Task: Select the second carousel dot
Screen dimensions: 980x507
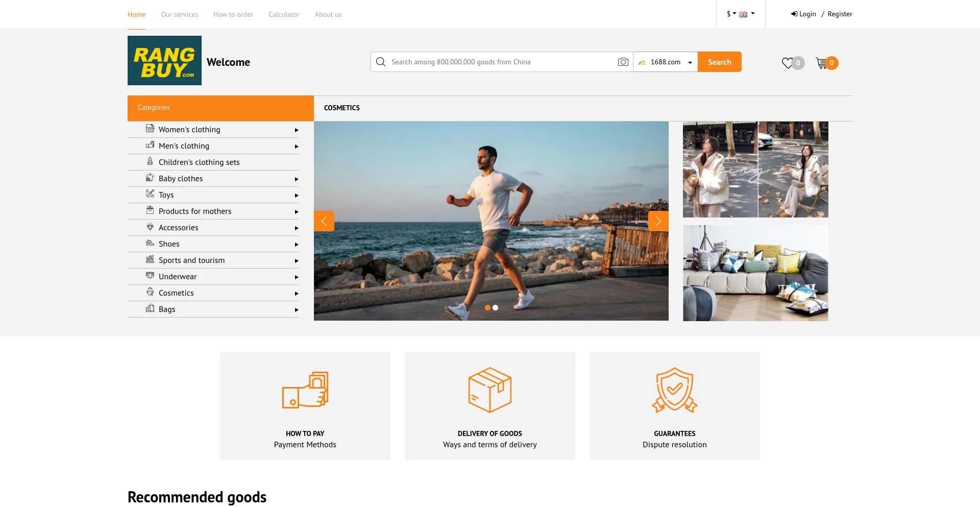Action: pyautogui.click(x=495, y=307)
